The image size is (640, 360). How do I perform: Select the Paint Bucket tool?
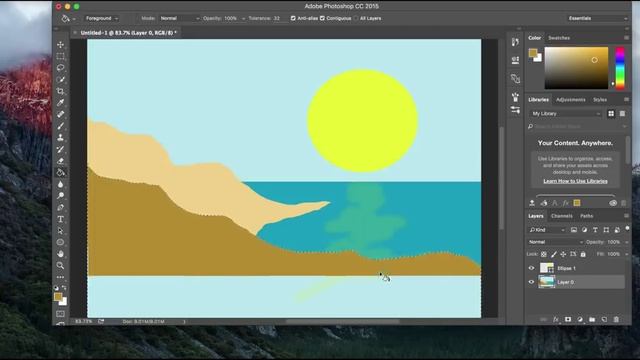[x=60, y=172]
